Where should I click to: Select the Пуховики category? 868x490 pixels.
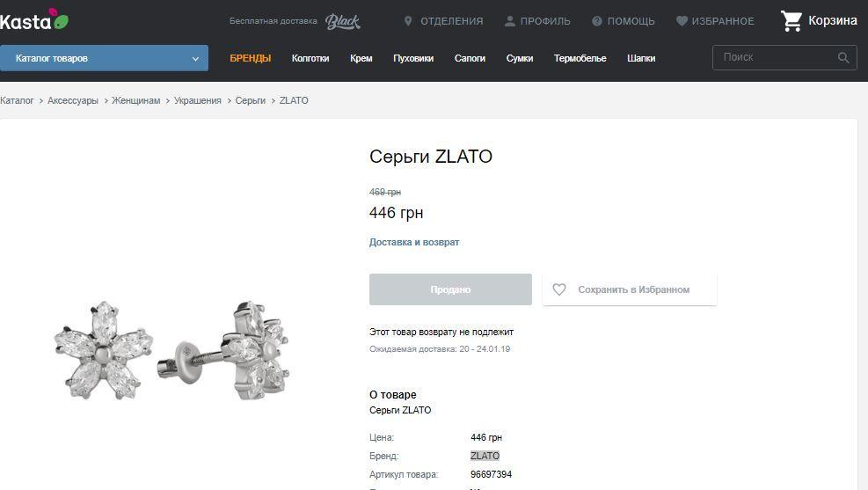413,59
